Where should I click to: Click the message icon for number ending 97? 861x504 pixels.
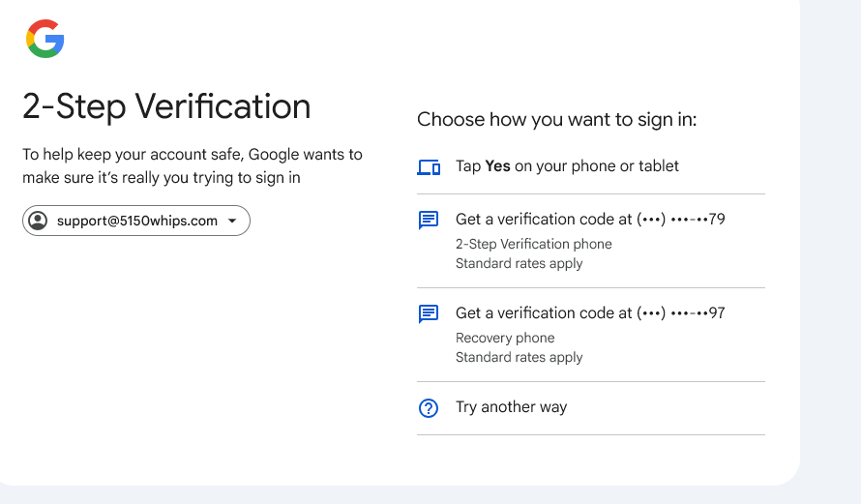tap(429, 314)
